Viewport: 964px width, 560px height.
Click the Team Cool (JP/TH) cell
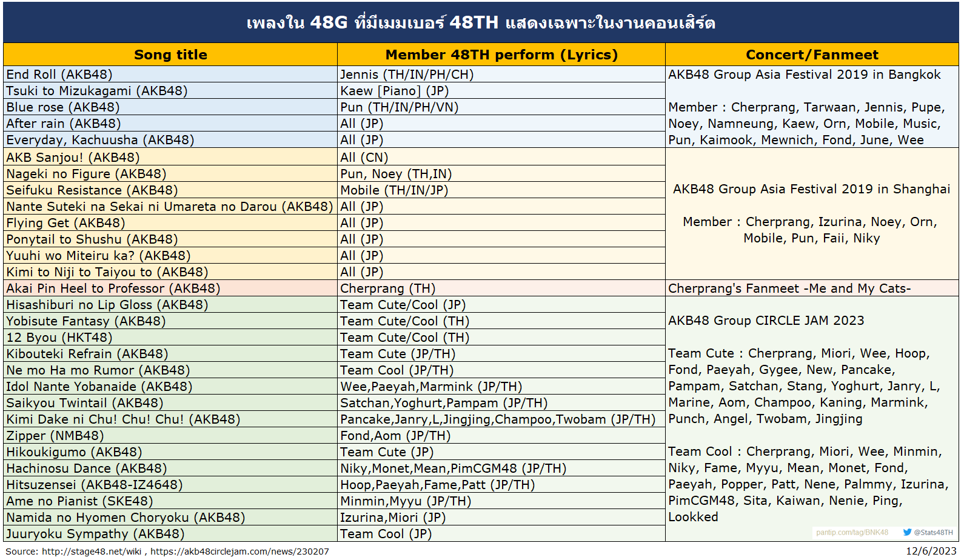tap(501, 370)
